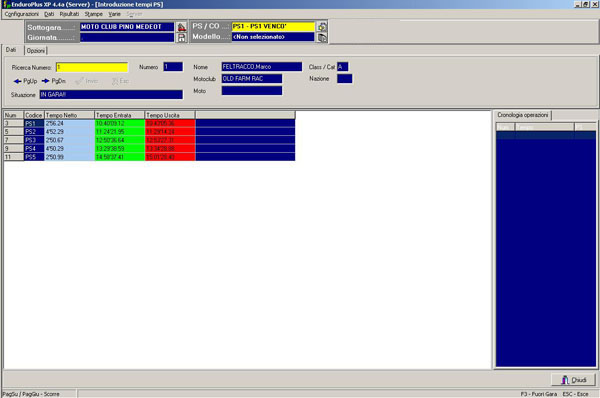Click net time cell 4'50.29

click(x=69, y=148)
